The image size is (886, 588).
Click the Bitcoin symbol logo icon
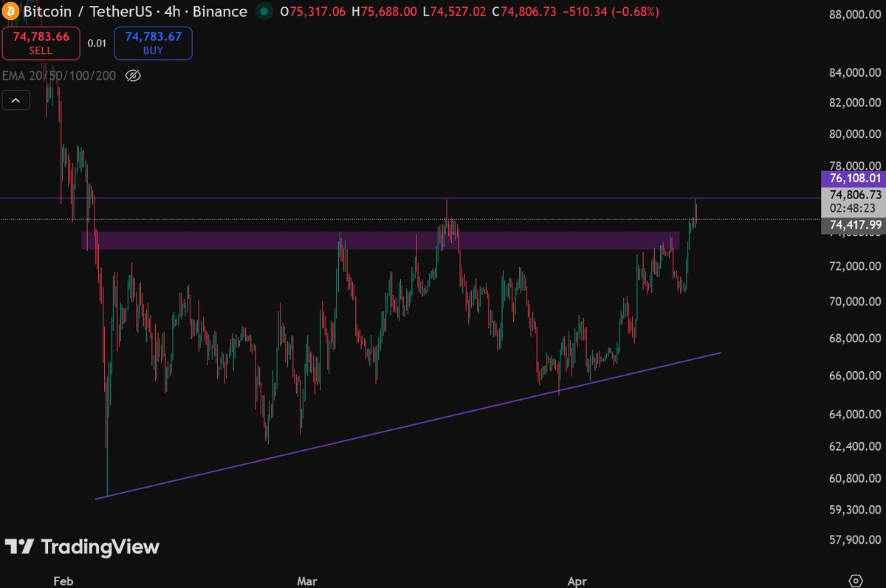click(10, 11)
